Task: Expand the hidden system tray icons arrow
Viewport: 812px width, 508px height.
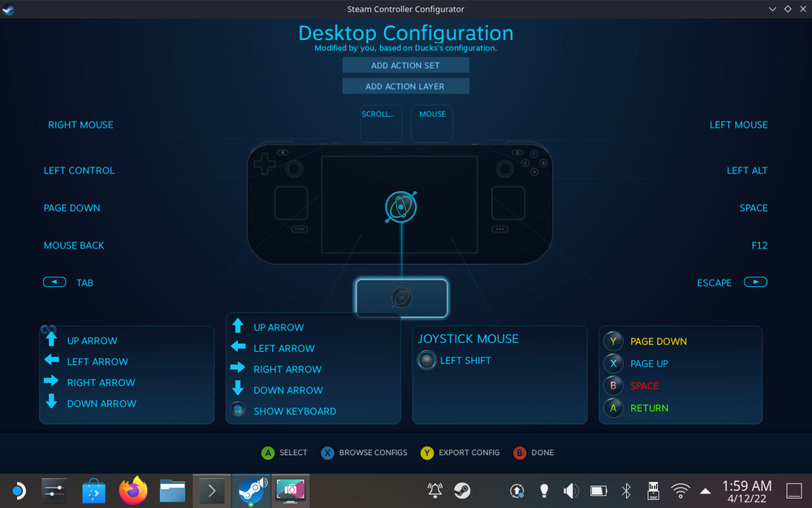Action: 705,491
